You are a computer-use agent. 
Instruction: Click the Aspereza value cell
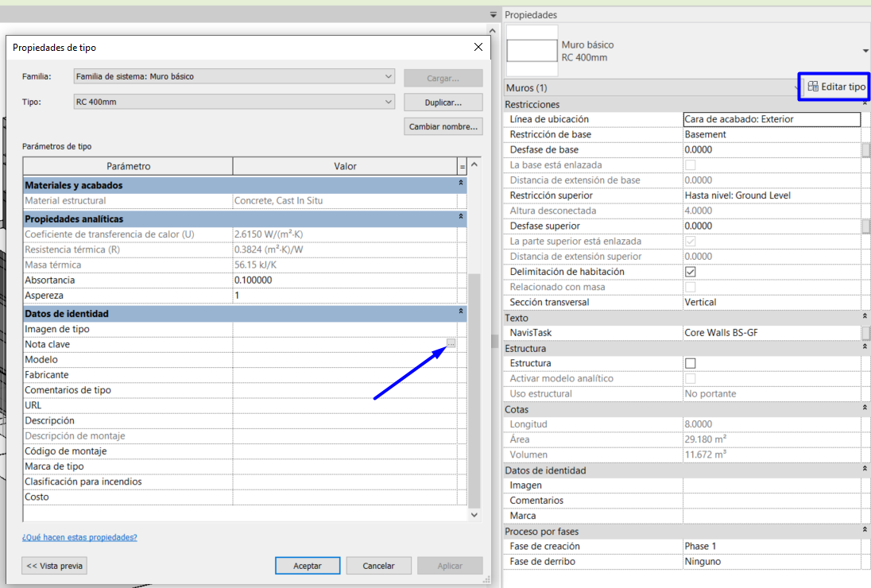(x=345, y=296)
